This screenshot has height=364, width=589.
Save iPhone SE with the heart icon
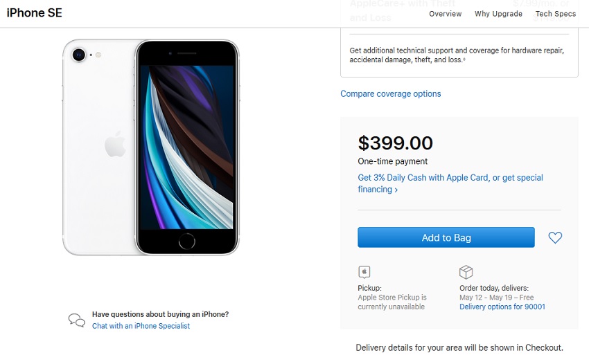tap(555, 237)
